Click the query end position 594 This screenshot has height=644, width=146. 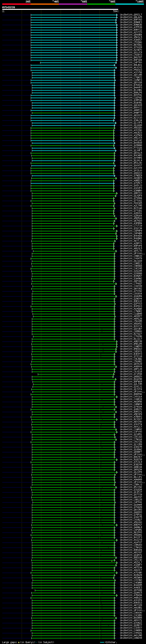pyautogui.click(x=115, y=11)
